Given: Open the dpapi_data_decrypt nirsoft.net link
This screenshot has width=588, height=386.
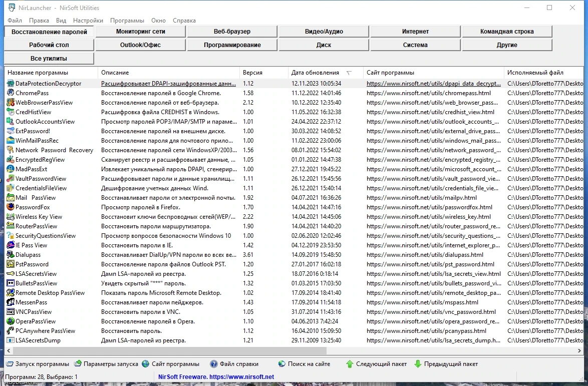Looking at the screenshot, I should pos(434,84).
